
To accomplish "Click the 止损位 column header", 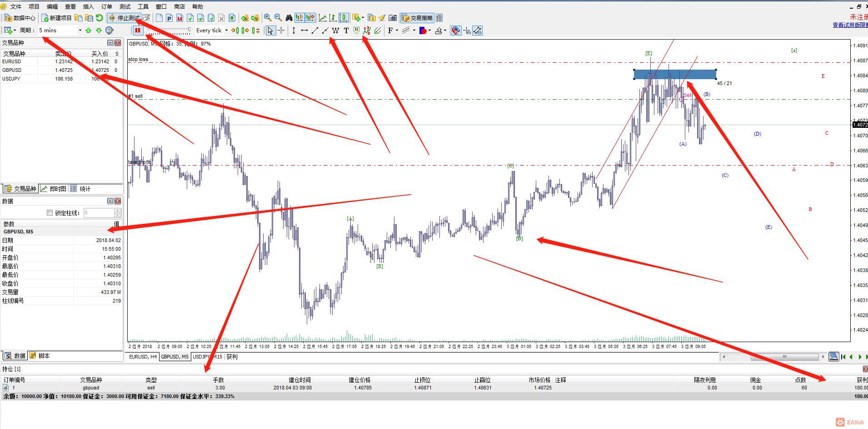I will click(x=422, y=380).
